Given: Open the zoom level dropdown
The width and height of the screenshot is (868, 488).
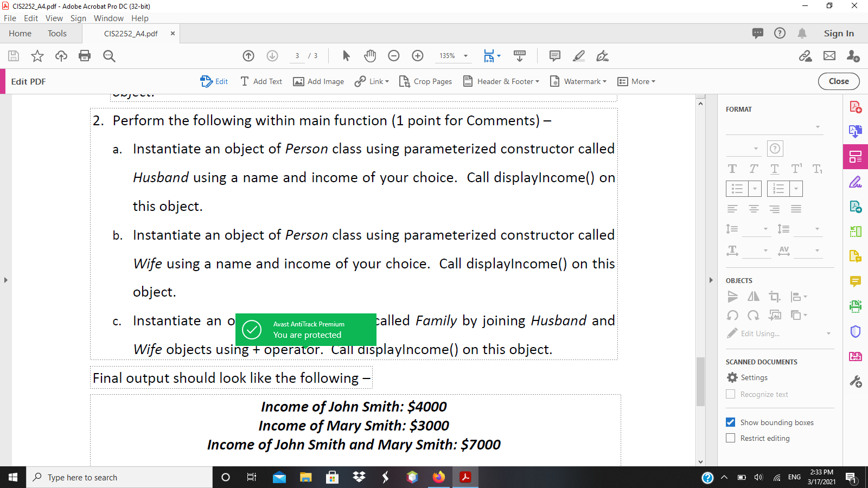Looking at the screenshot, I should coord(464,56).
